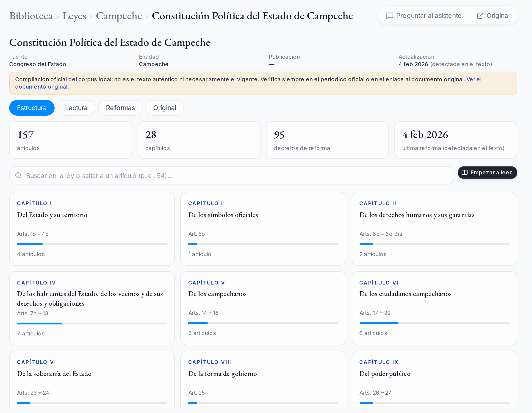This screenshot has height=413, width=532.
Task: Click the magnifier icon in search field
Action: pos(19,175)
